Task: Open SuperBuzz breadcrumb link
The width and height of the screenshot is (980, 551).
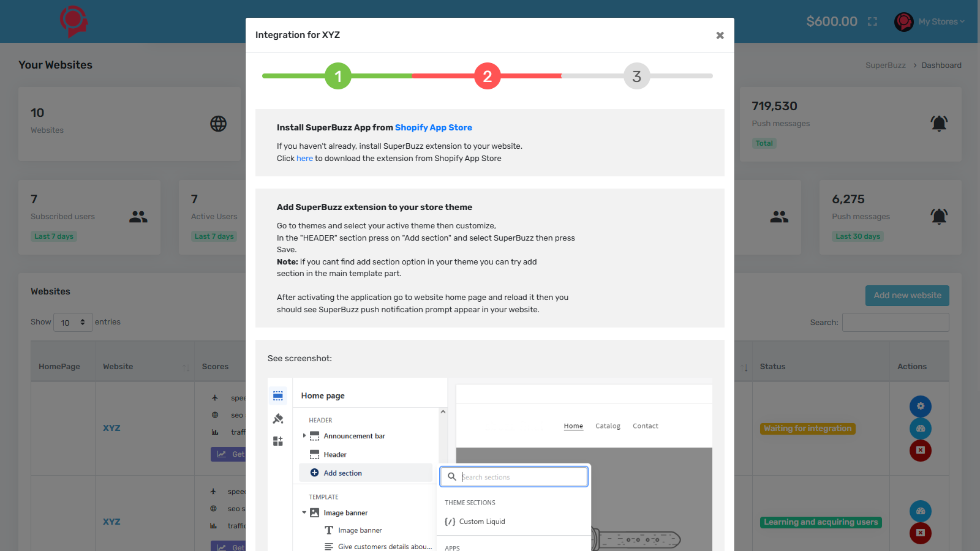Action: click(885, 66)
